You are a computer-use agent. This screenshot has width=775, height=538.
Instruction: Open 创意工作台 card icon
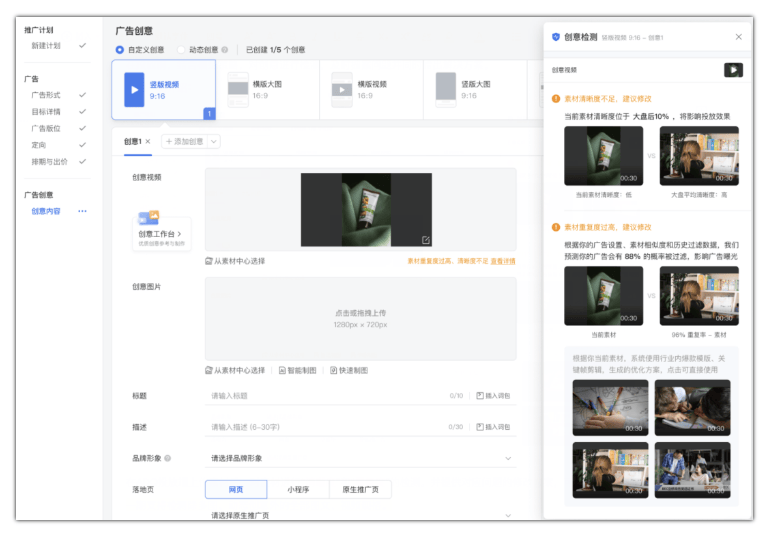[148, 217]
